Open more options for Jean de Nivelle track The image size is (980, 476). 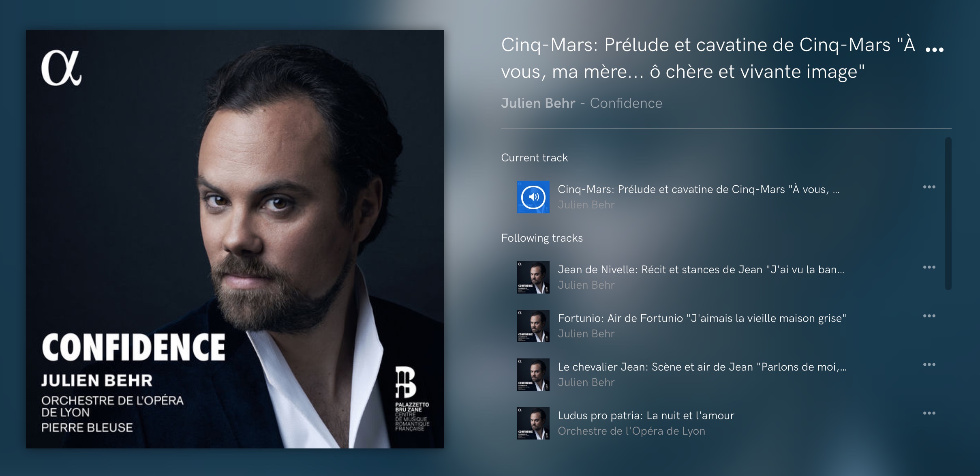coord(929,267)
